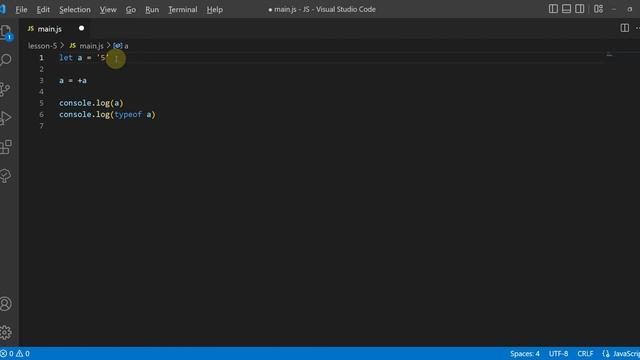This screenshot has width=640, height=360.
Task: Change indentation via Spaces: 4
Action: (524, 353)
